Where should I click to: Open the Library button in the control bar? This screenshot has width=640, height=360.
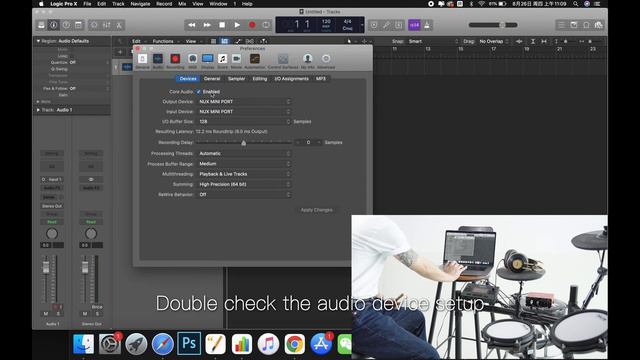point(41,25)
